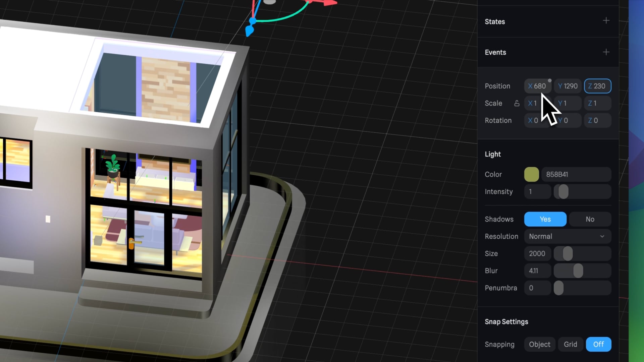Viewport: 644px width, 362px height.
Task: Toggle the Scale axis link lock icon
Action: click(517, 103)
